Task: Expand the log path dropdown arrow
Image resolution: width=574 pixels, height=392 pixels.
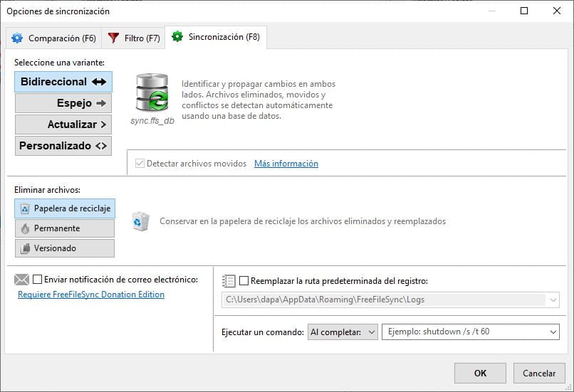Action: coord(553,300)
